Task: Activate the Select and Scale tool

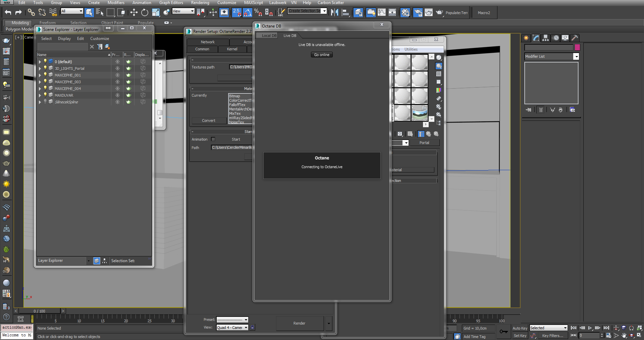Action: pyautogui.click(x=156, y=12)
